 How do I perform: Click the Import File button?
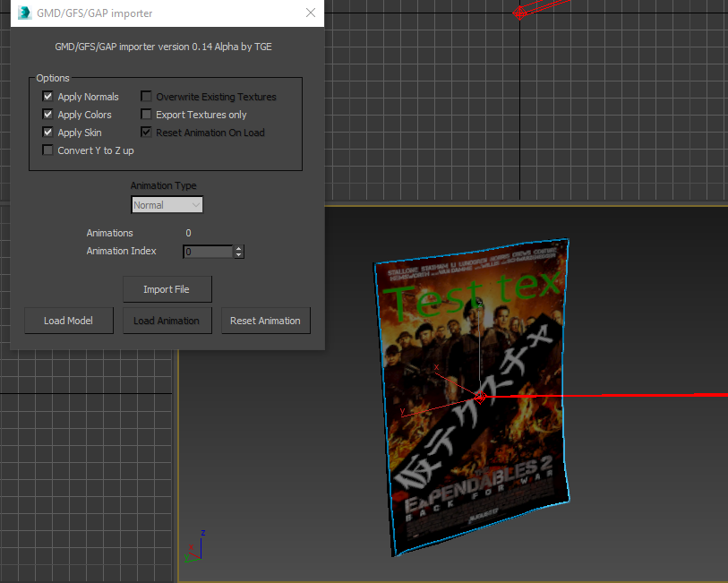point(167,289)
